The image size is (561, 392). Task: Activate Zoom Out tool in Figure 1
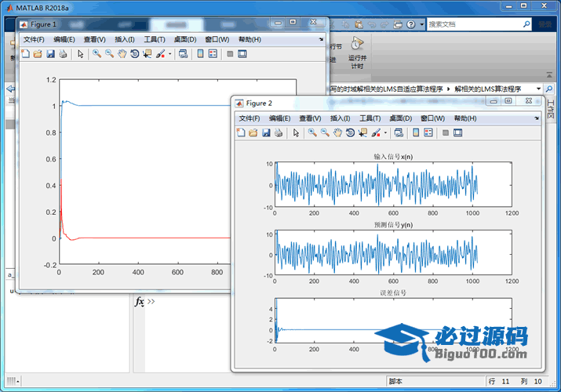(109, 54)
